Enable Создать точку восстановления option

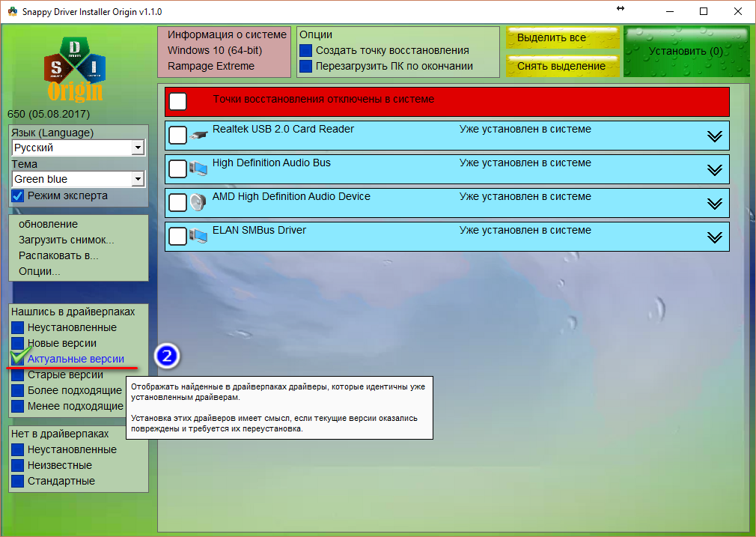305,51
